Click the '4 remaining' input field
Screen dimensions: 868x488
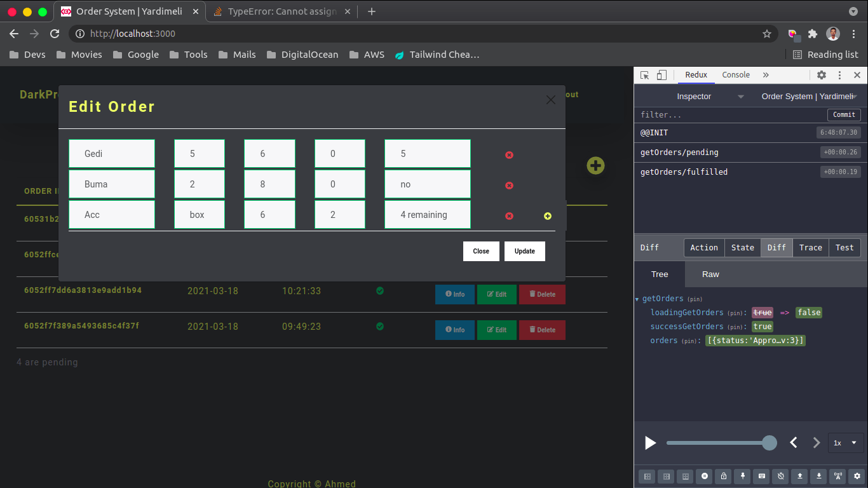[x=428, y=215]
